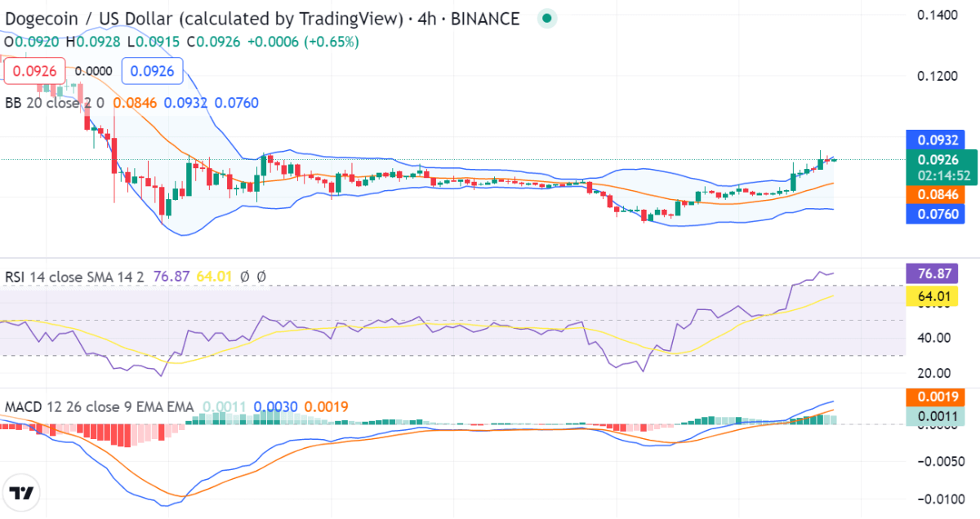Click the orange 0.0019 signal value in legend
This screenshot has width=980, height=519.
(x=327, y=406)
